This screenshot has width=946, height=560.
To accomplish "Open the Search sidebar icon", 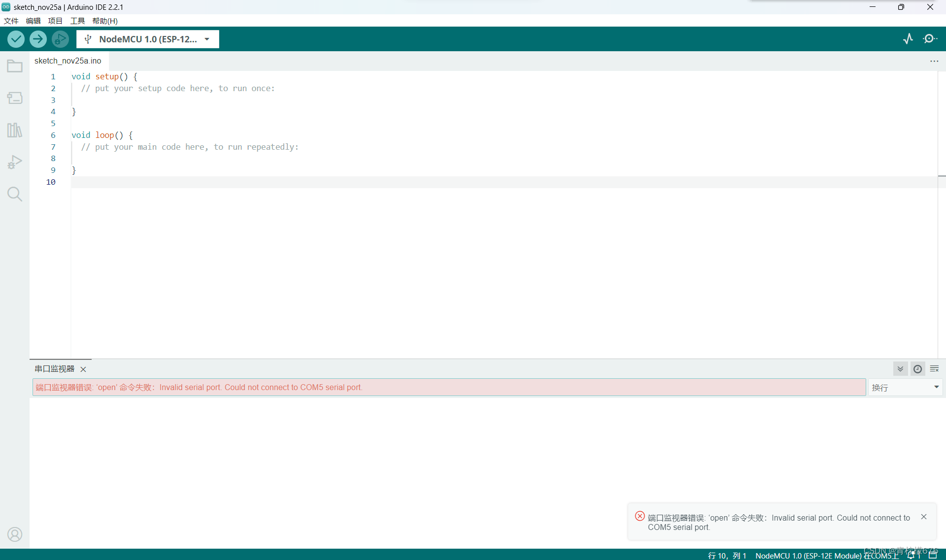I will pos(15,194).
